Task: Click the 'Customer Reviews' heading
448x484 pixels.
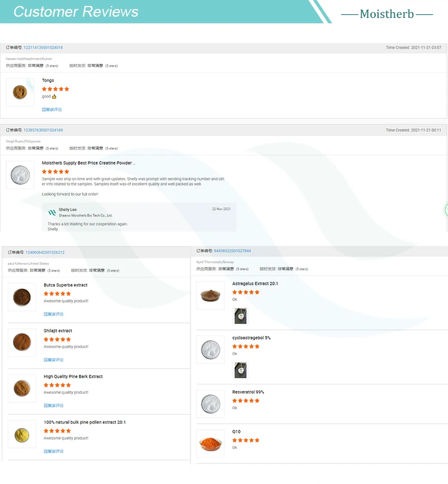Action: 76,12
